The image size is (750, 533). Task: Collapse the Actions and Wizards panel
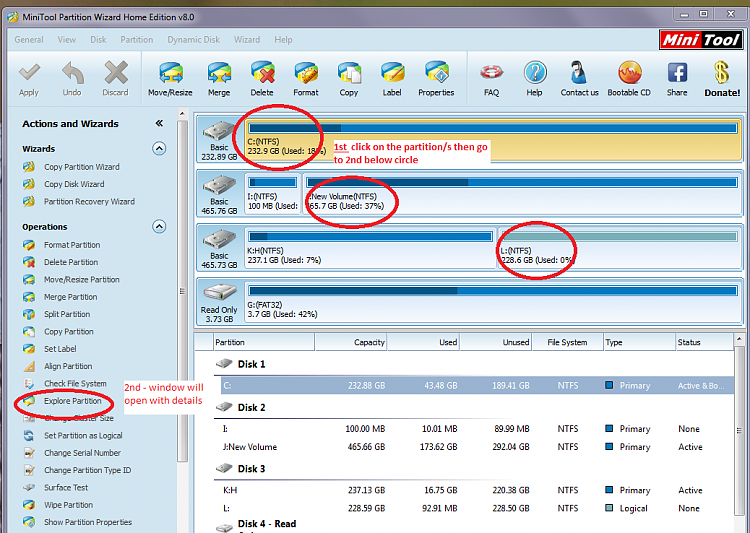point(159,123)
